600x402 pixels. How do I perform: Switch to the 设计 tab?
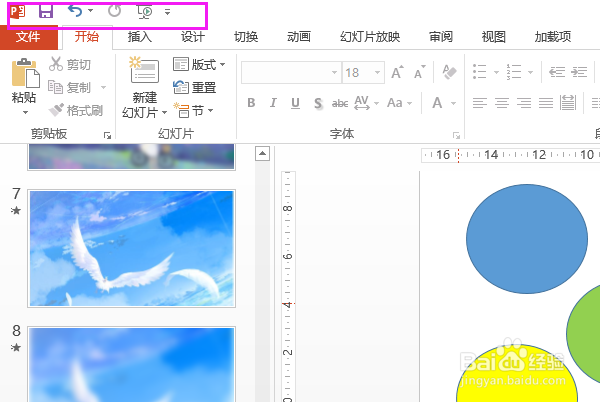point(192,37)
